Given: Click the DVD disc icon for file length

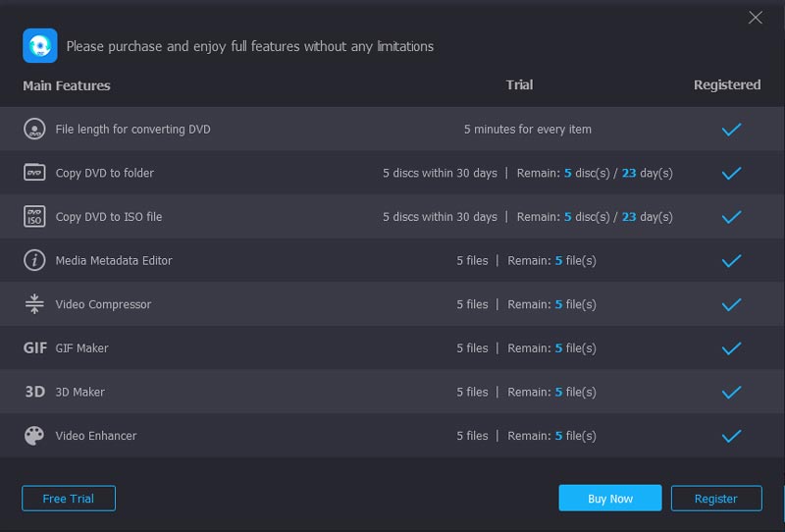Looking at the screenshot, I should click(x=34, y=130).
